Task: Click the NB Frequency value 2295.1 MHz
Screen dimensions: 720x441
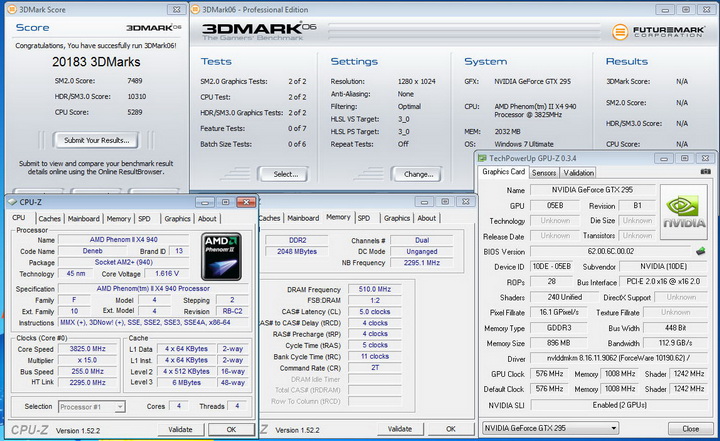Action: pyautogui.click(x=422, y=263)
